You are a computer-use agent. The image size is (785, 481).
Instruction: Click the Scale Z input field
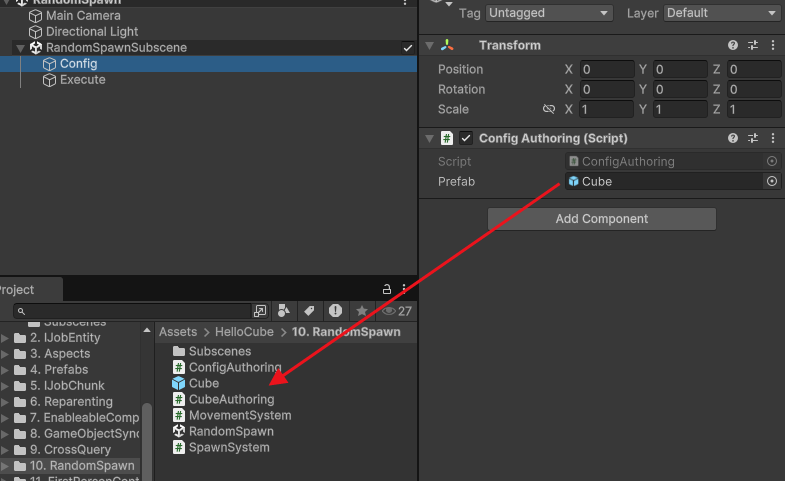tap(753, 109)
